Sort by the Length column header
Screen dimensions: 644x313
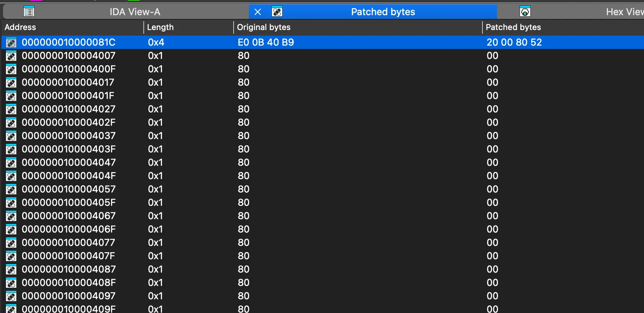(160, 27)
